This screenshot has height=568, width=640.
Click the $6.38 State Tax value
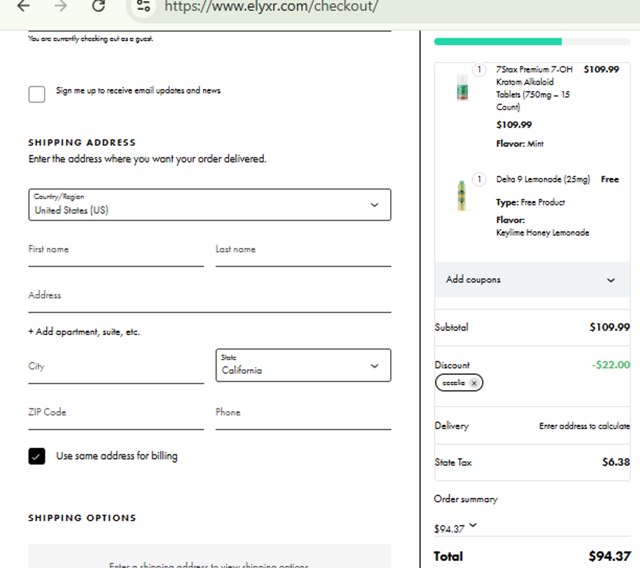tap(616, 462)
